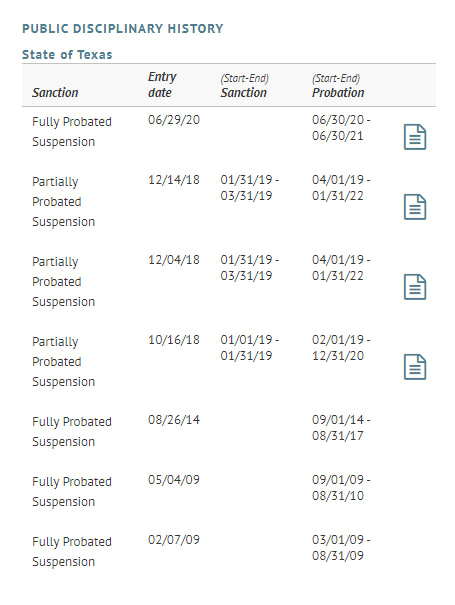Click Fully Probated Suspension dated 02/07/09
The image size is (455, 605).
72,552
